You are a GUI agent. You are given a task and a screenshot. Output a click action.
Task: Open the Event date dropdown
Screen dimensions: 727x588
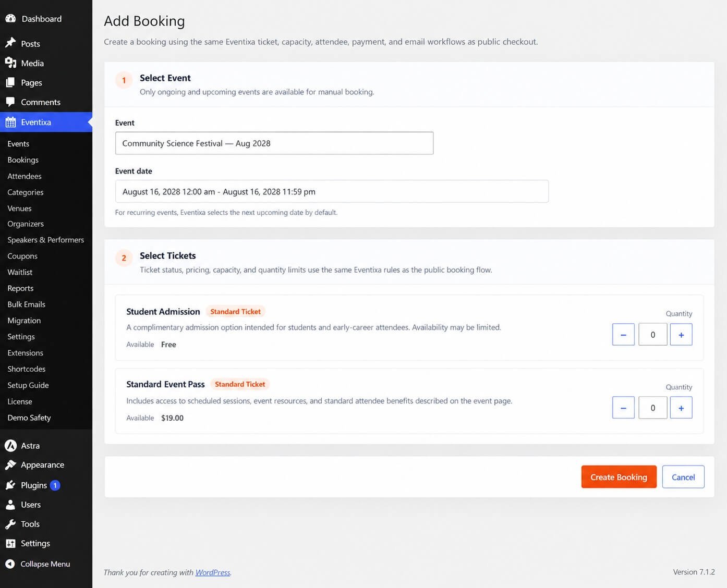click(332, 191)
